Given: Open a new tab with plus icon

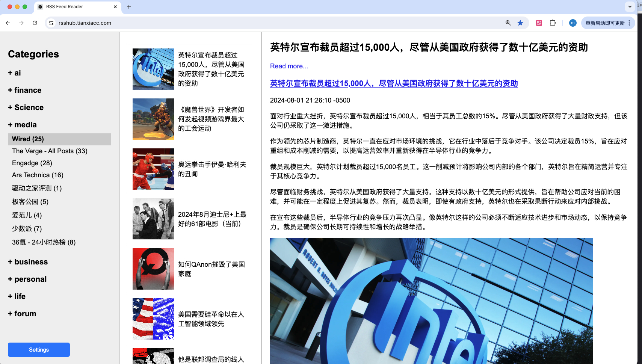Looking at the screenshot, I should [x=129, y=7].
